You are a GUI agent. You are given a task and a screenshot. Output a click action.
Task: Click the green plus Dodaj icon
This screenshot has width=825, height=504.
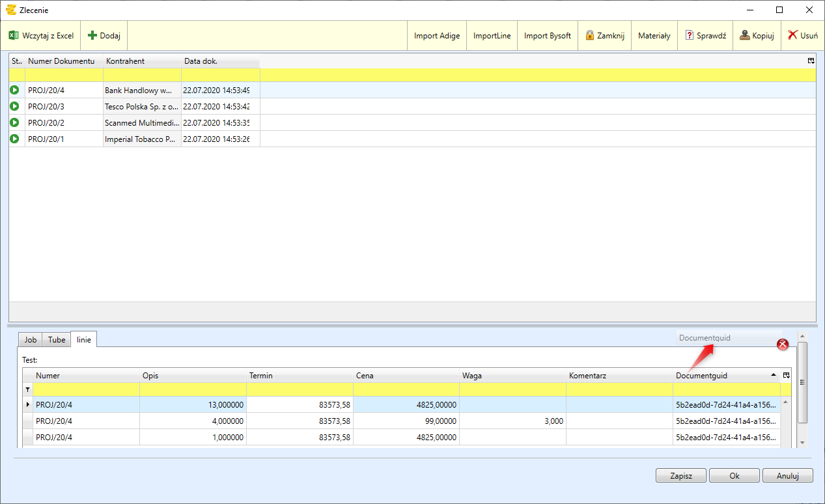tap(92, 35)
